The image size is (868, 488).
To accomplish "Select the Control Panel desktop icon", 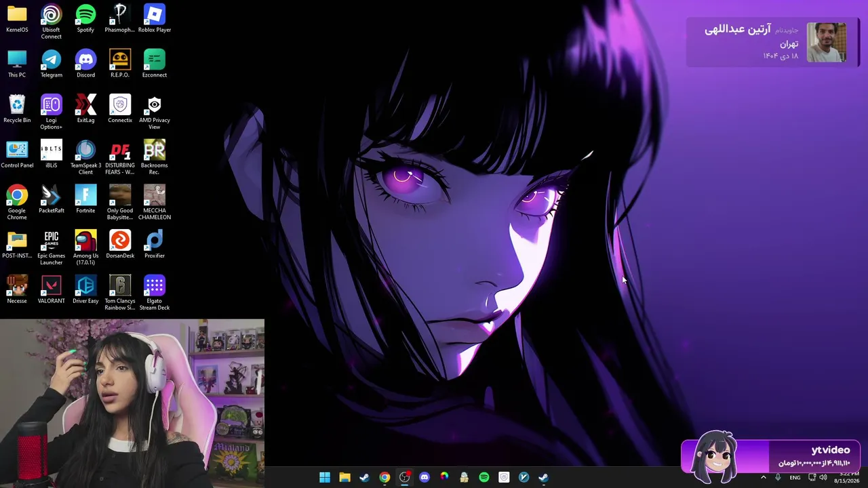I will tap(17, 155).
